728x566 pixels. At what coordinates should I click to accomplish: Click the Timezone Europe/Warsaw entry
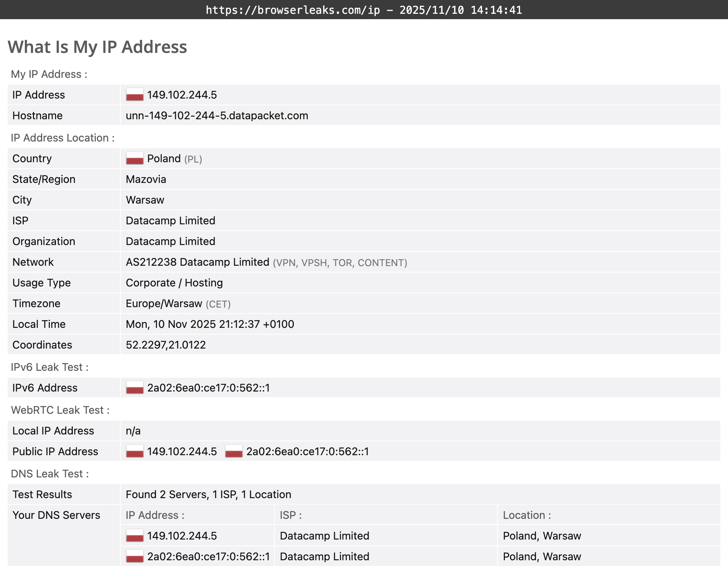coord(164,303)
